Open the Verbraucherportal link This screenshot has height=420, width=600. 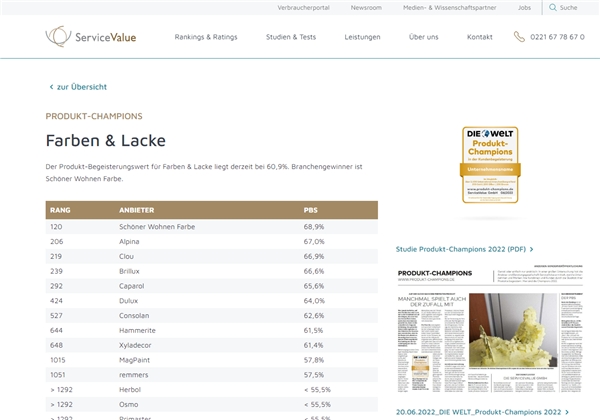303,7
